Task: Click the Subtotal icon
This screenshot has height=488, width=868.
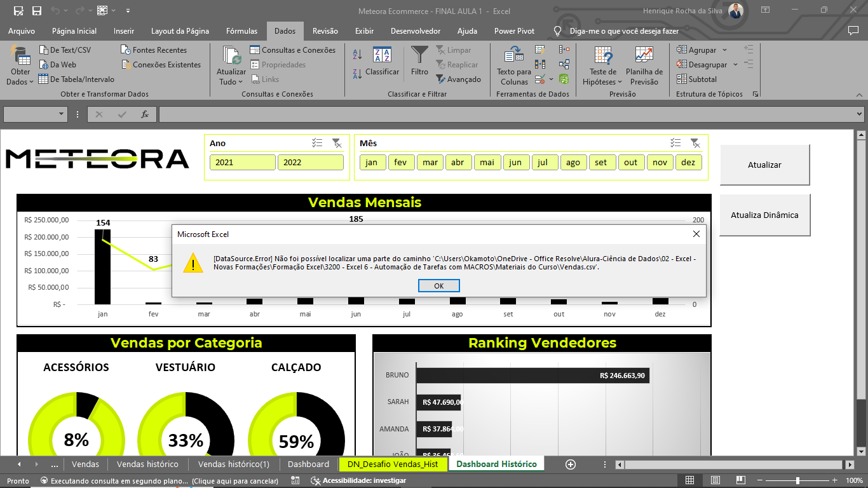Action: coord(682,79)
